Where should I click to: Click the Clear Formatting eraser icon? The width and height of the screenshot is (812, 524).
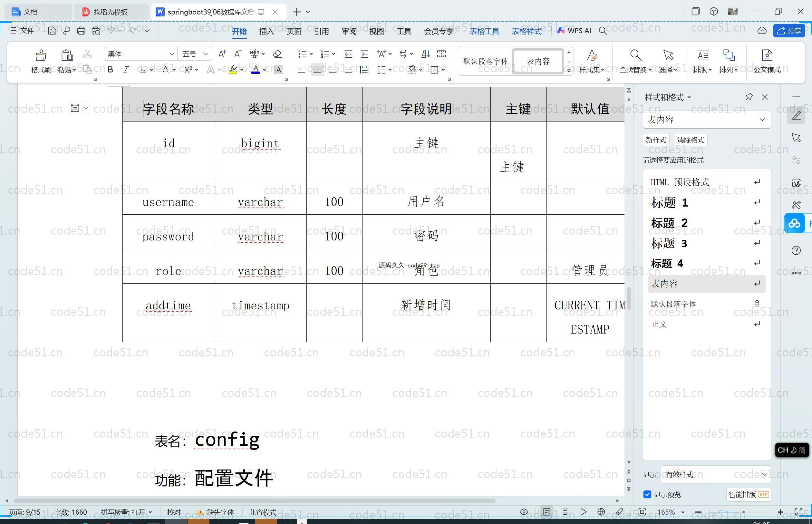click(x=277, y=54)
